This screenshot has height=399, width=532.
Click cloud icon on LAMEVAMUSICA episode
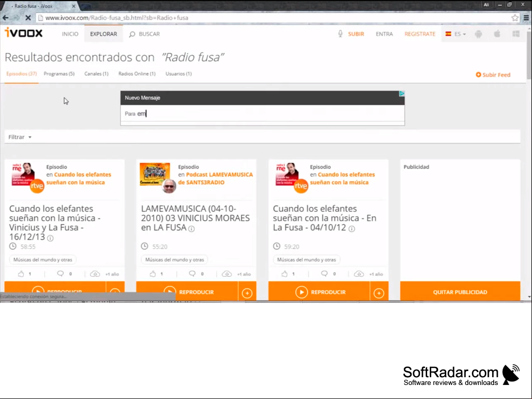227,274
